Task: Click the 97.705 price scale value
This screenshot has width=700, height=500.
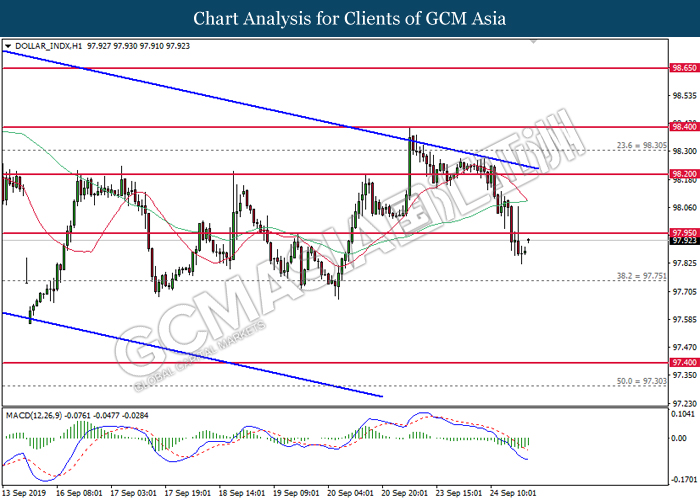Action: tap(684, 292)
